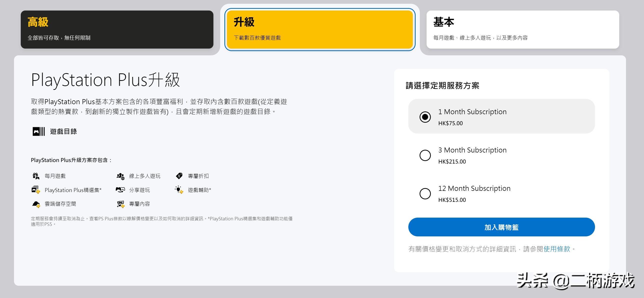Image resolution: width=644 pixels, height=298 pixels.
Task: Open the 升級 plan tab
Action: (320, 29)
